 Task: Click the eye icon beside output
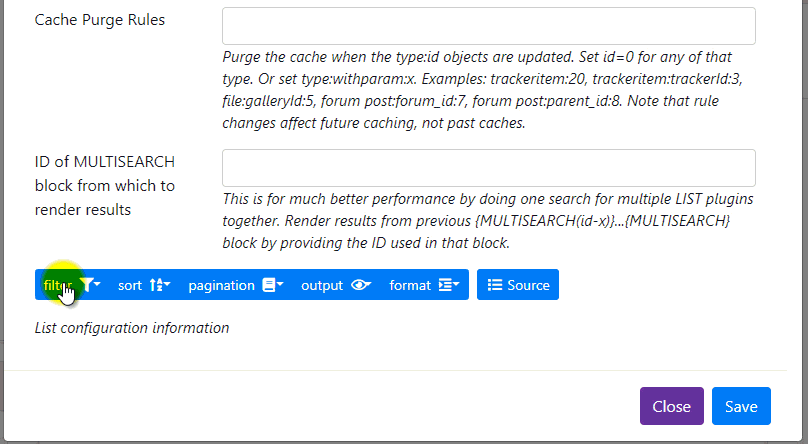coord(360,285)
